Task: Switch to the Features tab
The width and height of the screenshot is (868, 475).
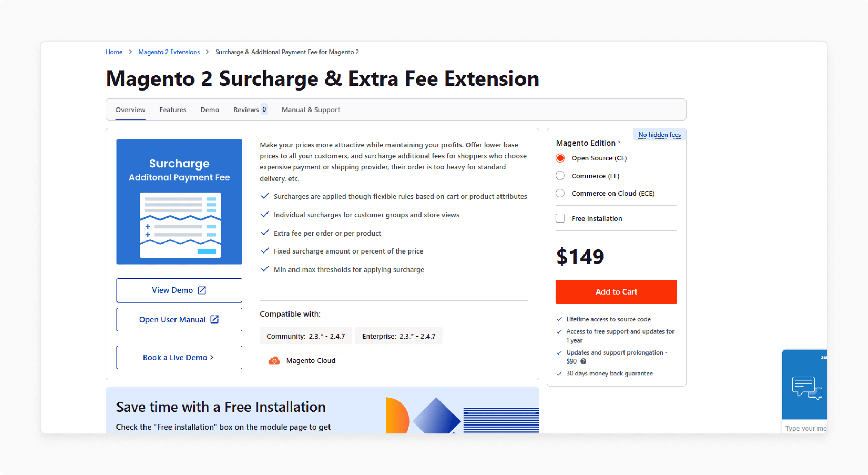Action: (x=172, y=109)
